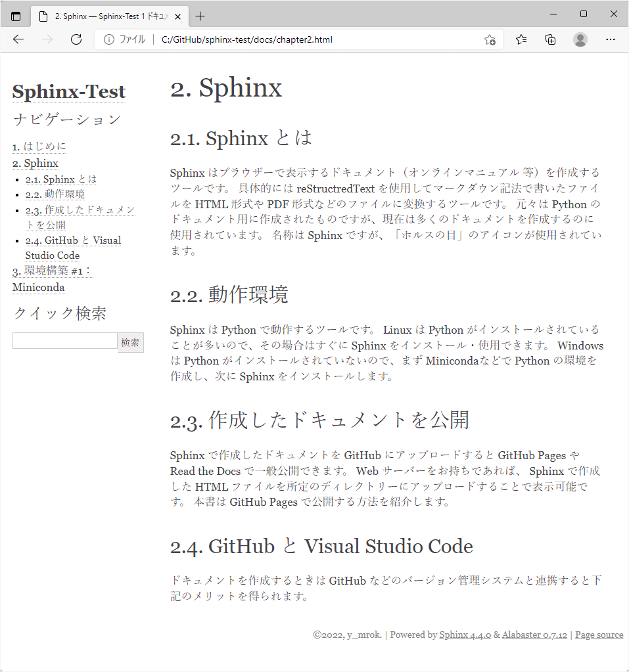Click inside the quick search field
Screen dimensions: 629x672
(64, 340)
